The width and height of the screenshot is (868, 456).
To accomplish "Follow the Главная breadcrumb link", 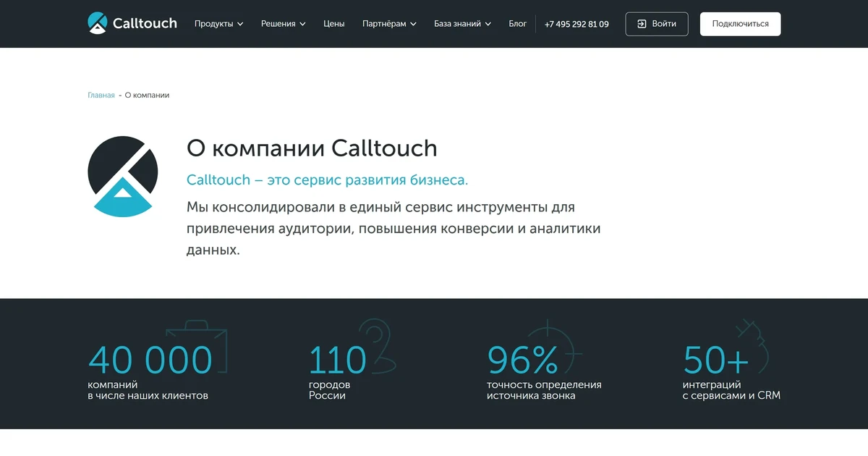I will [101, 95].
